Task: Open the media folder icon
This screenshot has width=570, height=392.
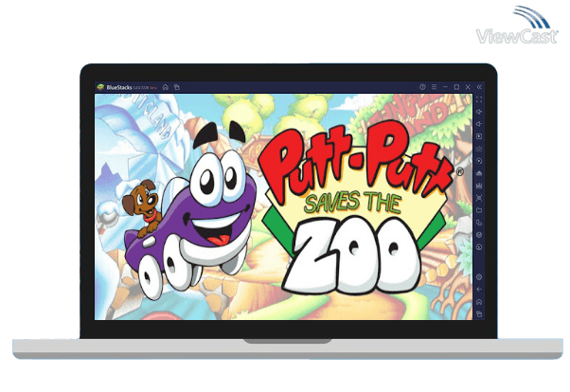Action: (479, 210)
